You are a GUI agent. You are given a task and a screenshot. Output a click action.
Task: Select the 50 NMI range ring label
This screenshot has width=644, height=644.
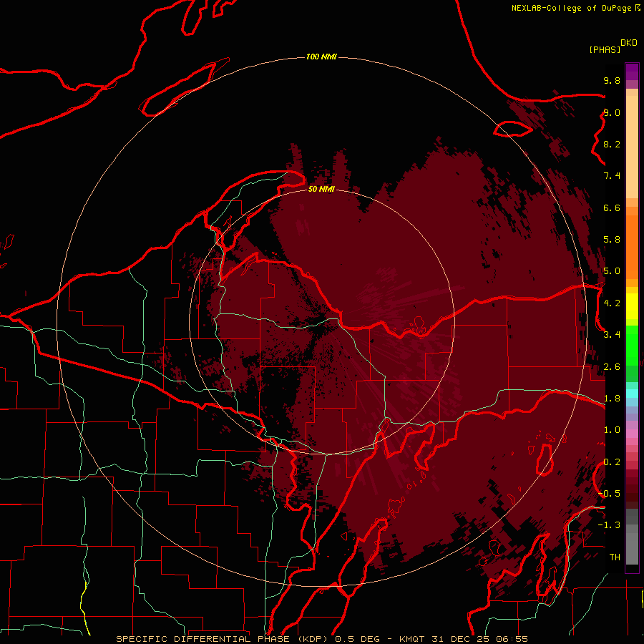click(x=321, y=189)
